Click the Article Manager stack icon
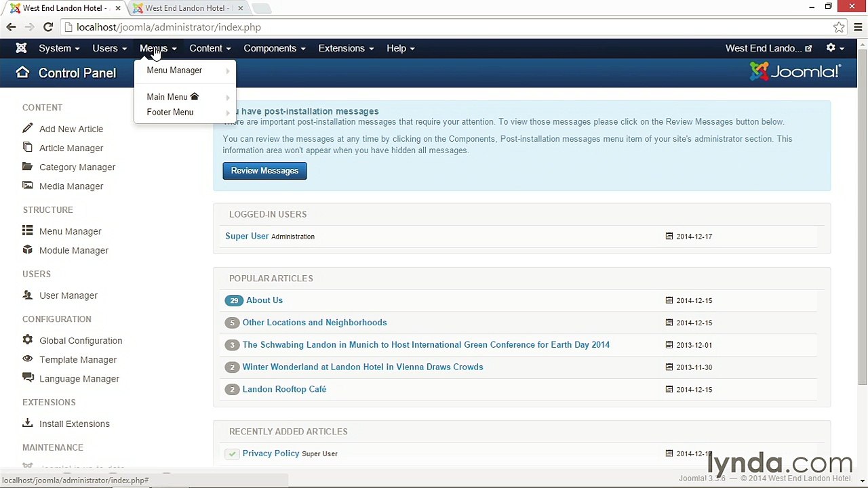Image resolution: width=868 pixels, height=488 pixels. [27, 147]
